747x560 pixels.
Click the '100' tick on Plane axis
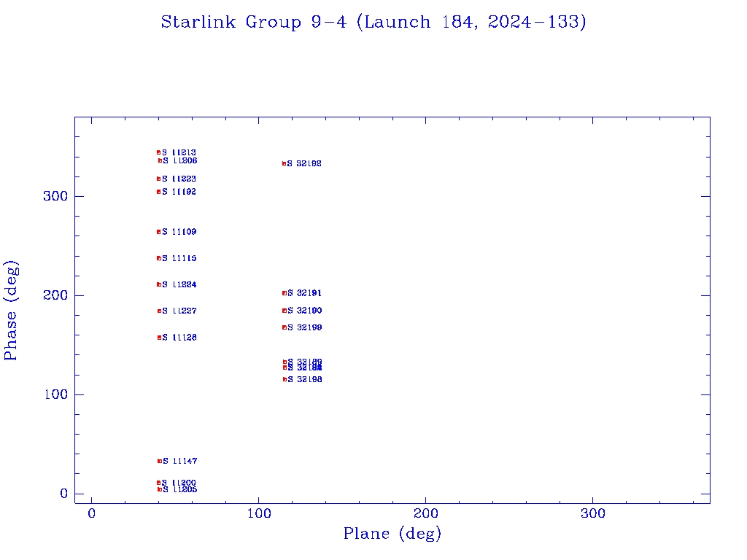click(259, 513)
